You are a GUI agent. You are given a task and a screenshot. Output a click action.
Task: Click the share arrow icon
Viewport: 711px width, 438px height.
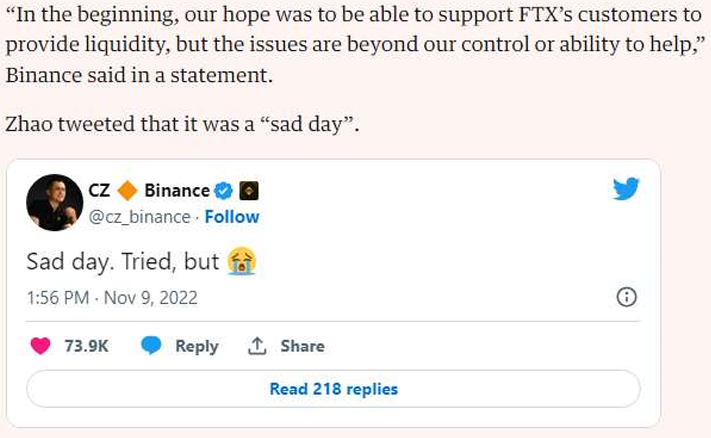257,346
